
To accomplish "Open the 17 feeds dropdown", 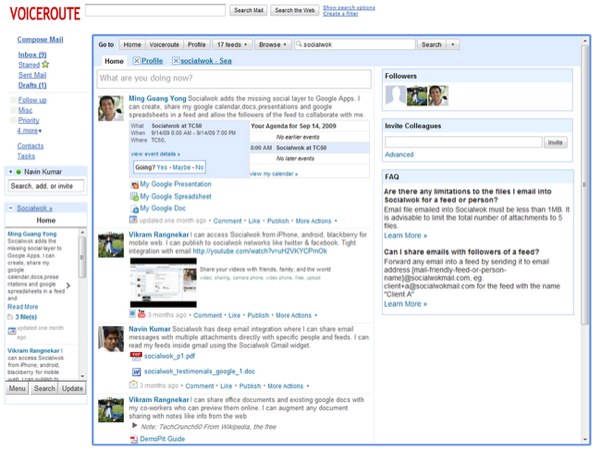I will point(232,45).
